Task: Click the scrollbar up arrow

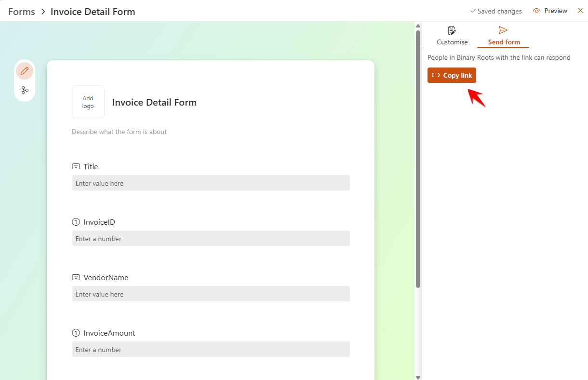Action: point(418,26)
